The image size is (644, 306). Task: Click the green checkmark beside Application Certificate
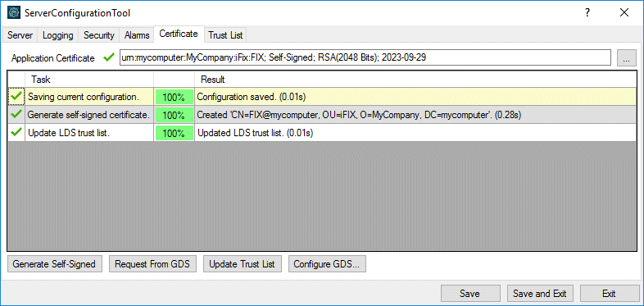pyautogui.click(x=109, y=57)
